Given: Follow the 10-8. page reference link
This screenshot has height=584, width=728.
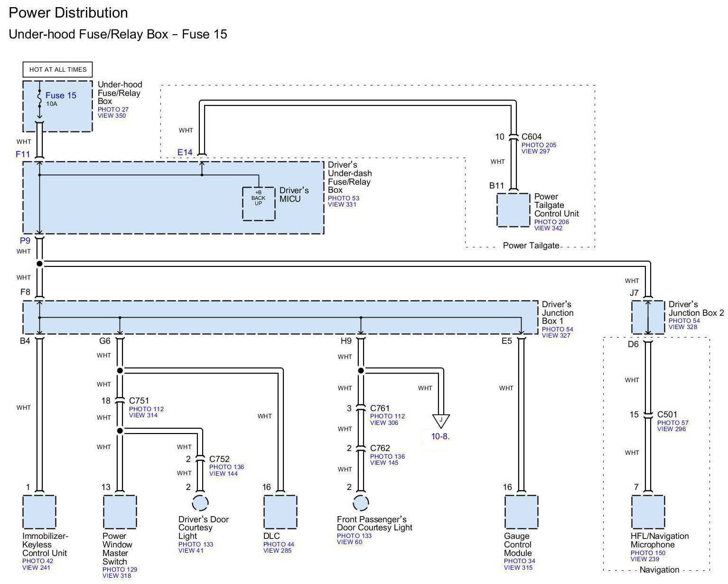Looking at the screenshot, I should point(440,436).
